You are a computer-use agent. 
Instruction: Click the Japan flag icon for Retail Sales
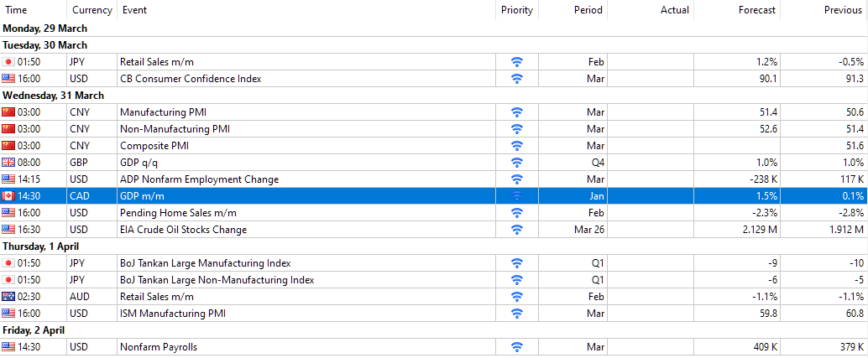click(8, 62)
